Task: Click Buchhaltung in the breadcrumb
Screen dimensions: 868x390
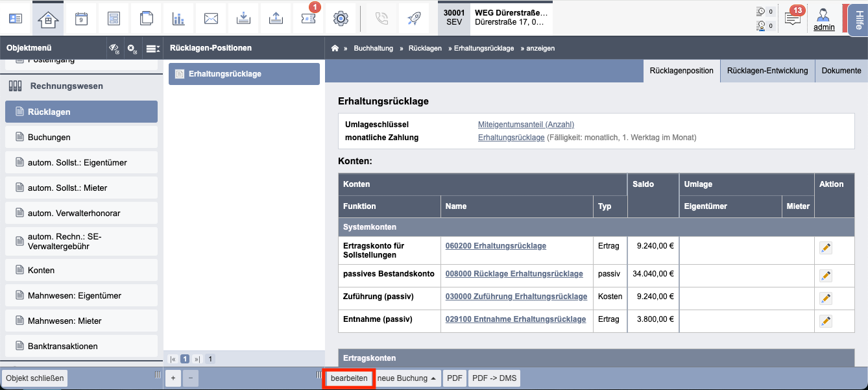Action: (373, 48)
